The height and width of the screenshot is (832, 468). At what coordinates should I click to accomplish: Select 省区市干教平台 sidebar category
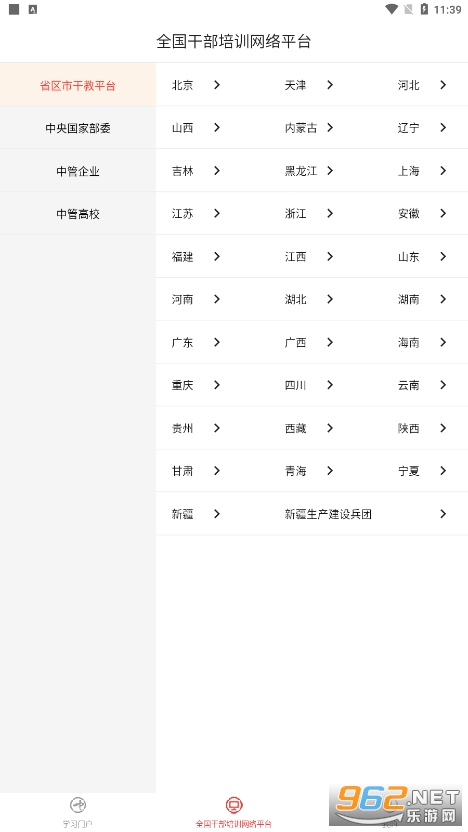pos(78,85)
